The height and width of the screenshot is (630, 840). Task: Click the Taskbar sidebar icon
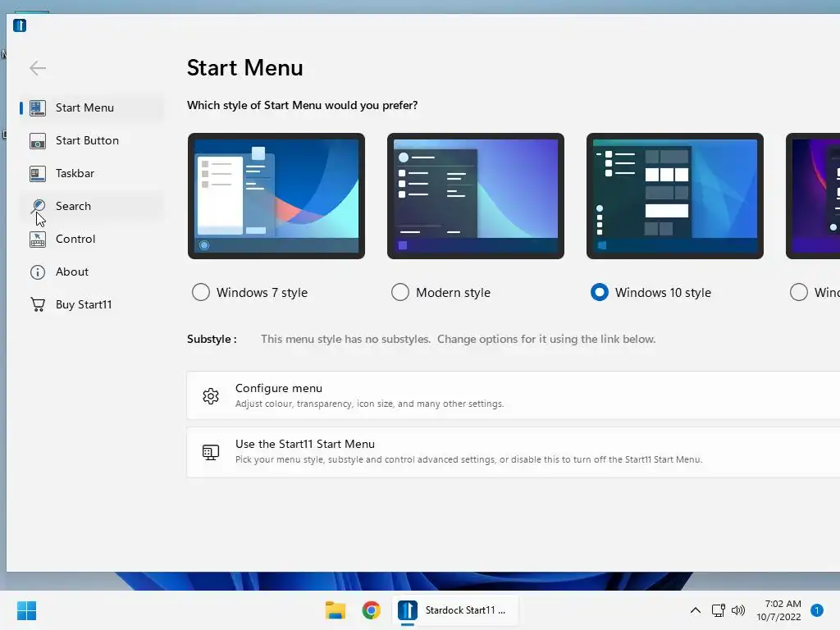tap(38, 174)
